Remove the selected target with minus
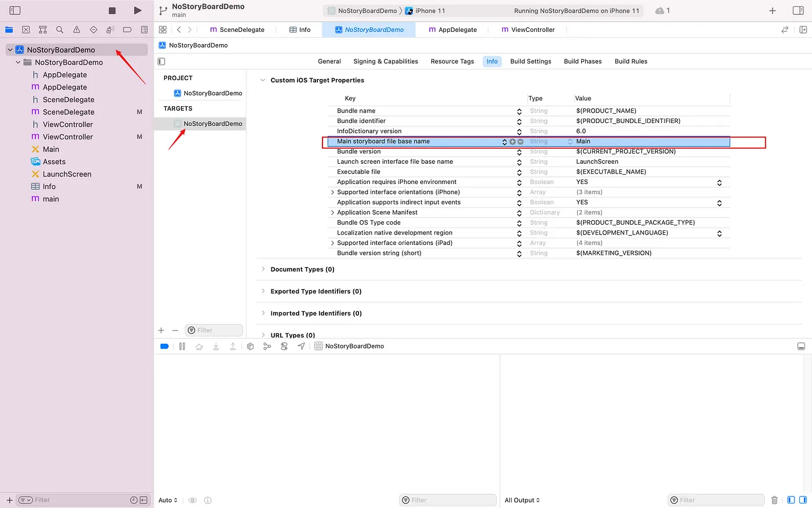Image resolution: width=812 pixels, height=508 pixels. 175,330
